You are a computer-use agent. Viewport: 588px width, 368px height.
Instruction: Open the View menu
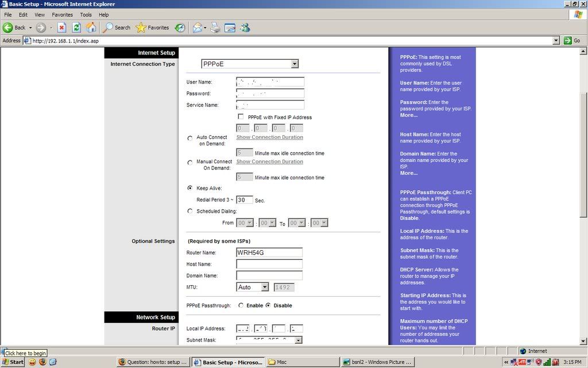(40, 14)
